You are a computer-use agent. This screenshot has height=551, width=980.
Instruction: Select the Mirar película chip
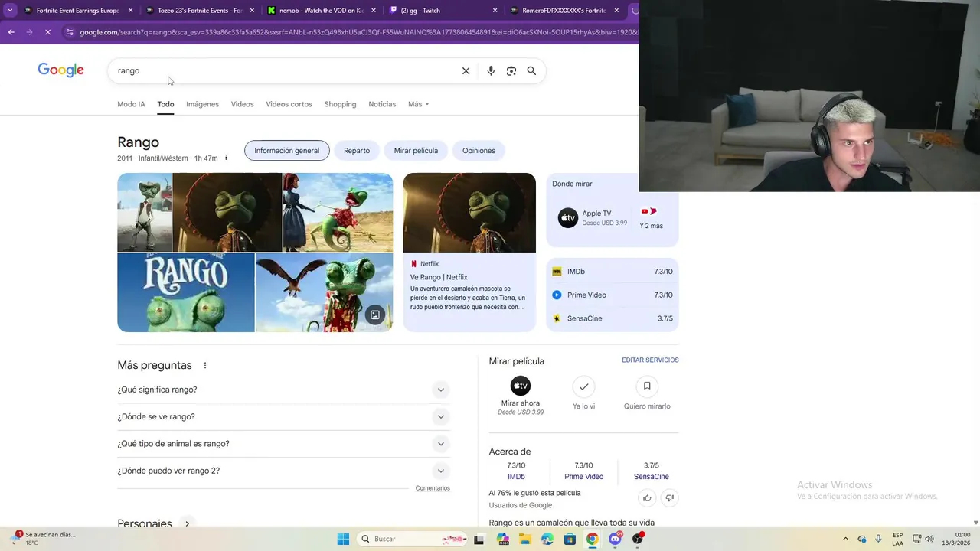coord(416,151)
